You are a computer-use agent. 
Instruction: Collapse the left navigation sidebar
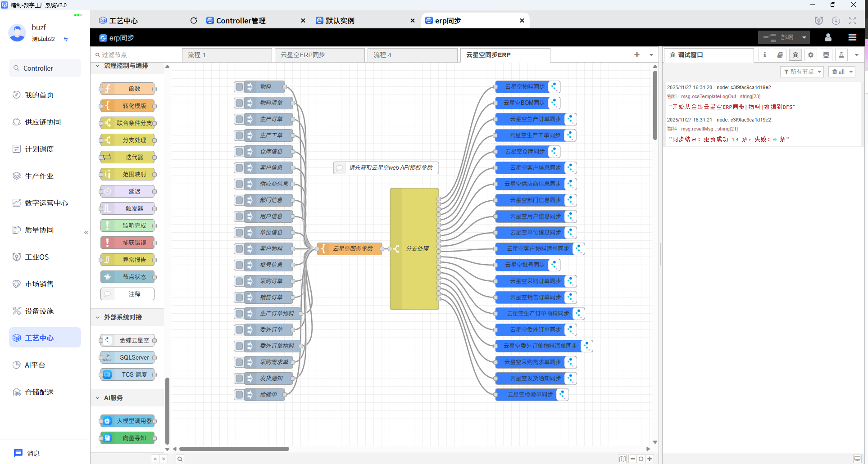pyautogui.click(x=86, y=233)
